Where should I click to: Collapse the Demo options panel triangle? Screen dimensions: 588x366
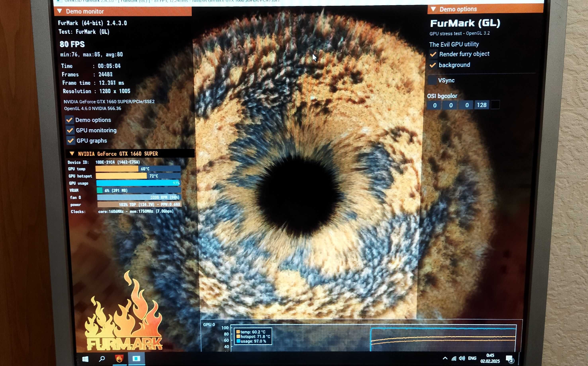click(x=433, y=9)
